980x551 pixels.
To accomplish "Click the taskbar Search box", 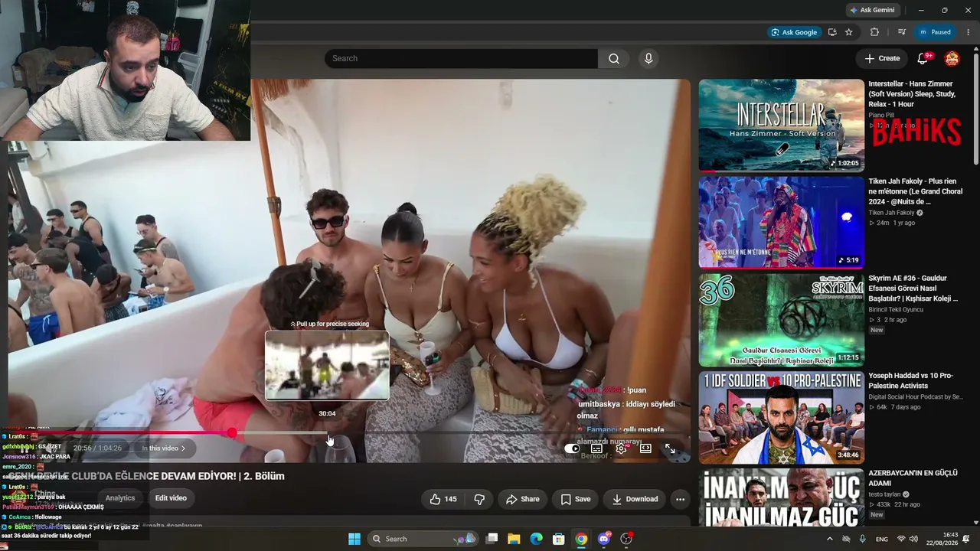I will [423, 539].
